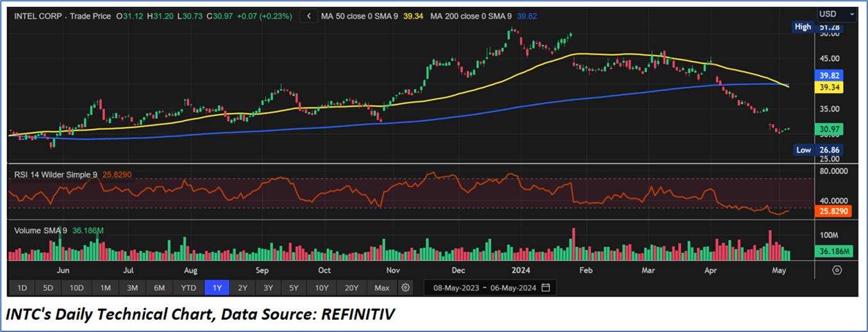The image size is (868, 332).
Task: Choose the YTD timeframe
Action: point(188,288)
